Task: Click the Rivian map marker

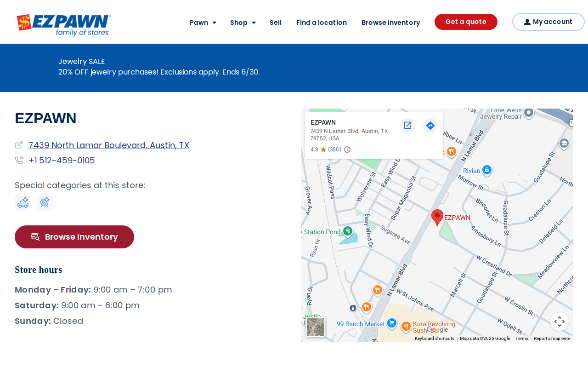Action: coord(487,170)
